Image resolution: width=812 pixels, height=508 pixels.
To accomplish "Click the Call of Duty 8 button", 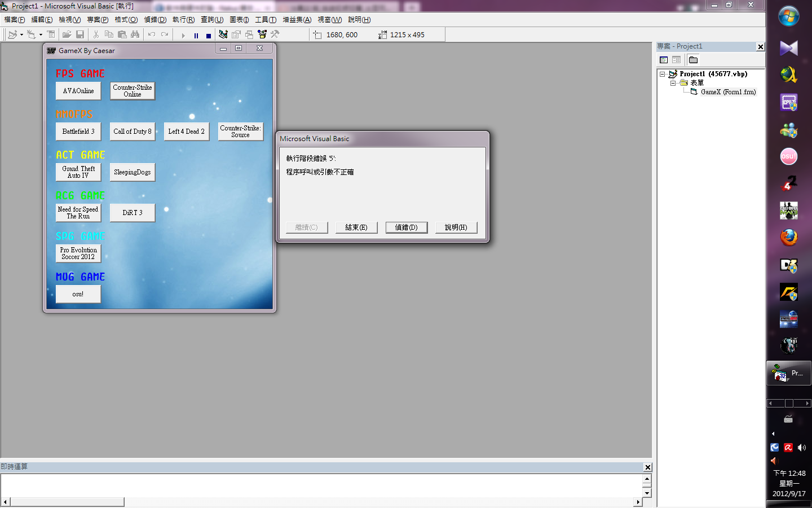I will [x=133, y=132].
